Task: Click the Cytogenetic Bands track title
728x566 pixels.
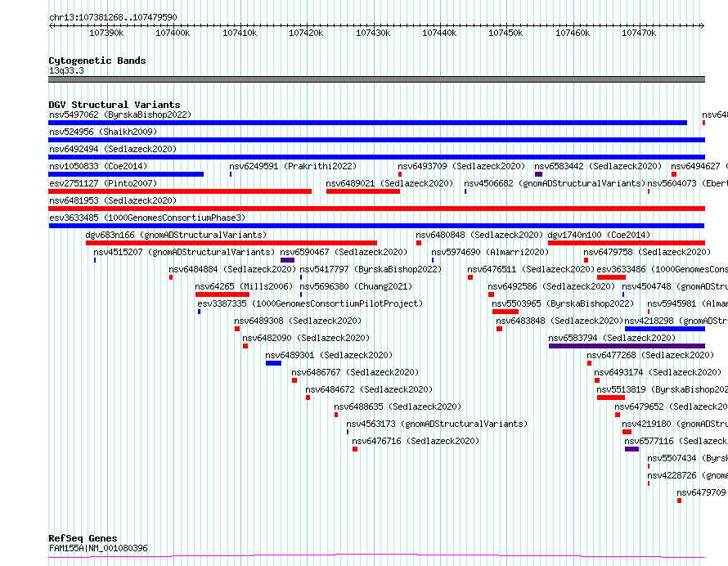Action: click(x=97, y=61)
